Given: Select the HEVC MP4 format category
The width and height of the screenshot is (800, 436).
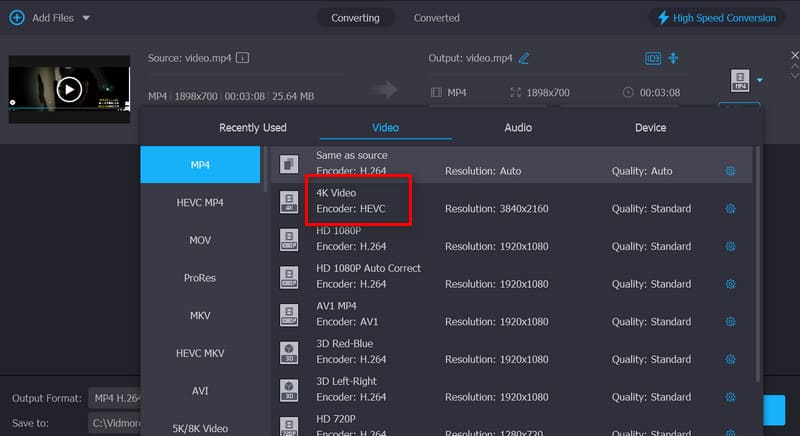Looking at the screenshot, I should (x=200, y=202).
